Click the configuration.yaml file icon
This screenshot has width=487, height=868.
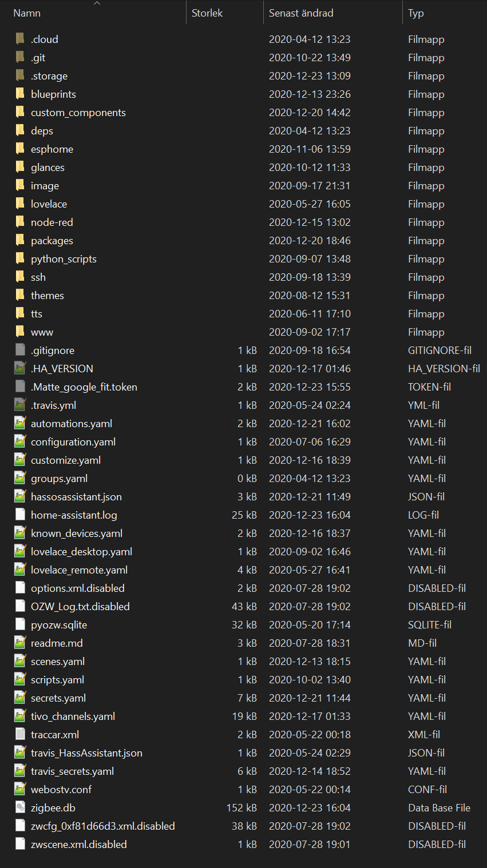click(x=19, y=441)
